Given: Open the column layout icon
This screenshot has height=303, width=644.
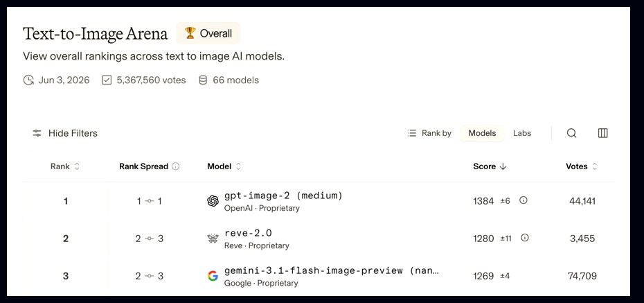Looking at the screenshot, I should (602, 133).
